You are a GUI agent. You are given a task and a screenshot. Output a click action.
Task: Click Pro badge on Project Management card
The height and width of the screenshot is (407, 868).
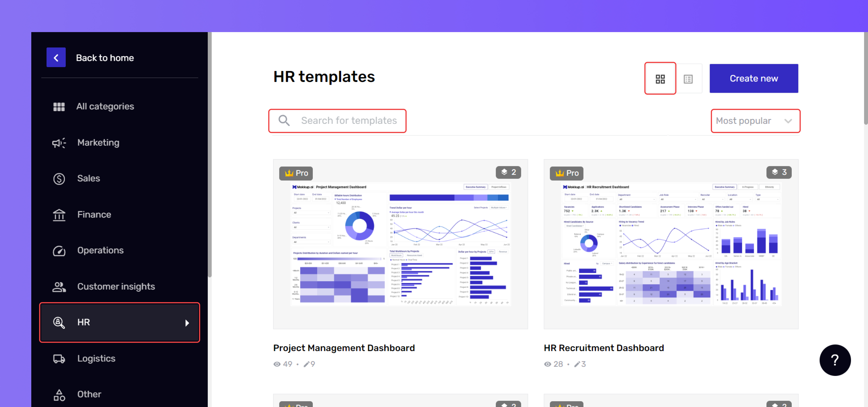296,173
